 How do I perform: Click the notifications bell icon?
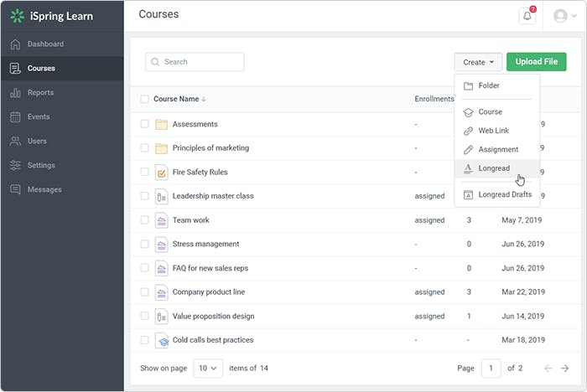(x=527, y=15)
